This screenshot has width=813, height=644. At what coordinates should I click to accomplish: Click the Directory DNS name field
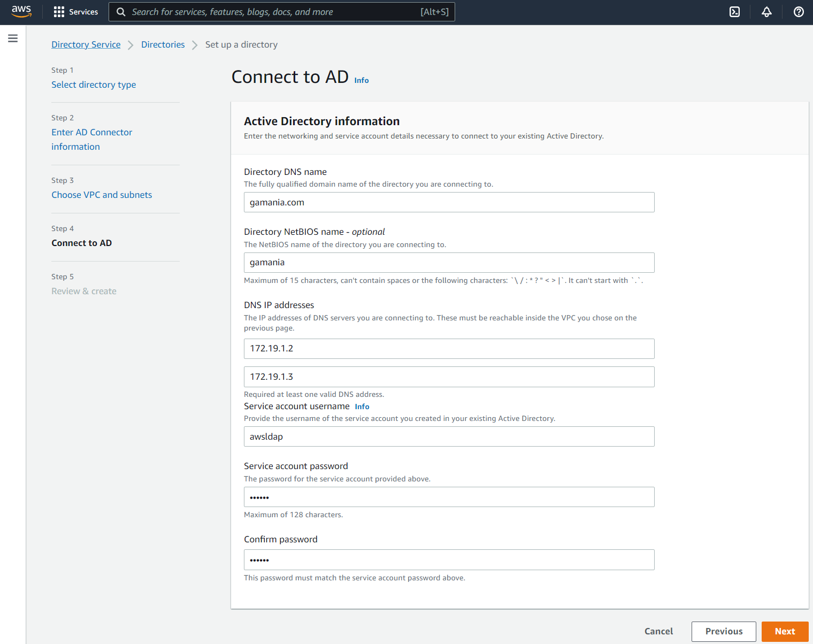point(449,202)
